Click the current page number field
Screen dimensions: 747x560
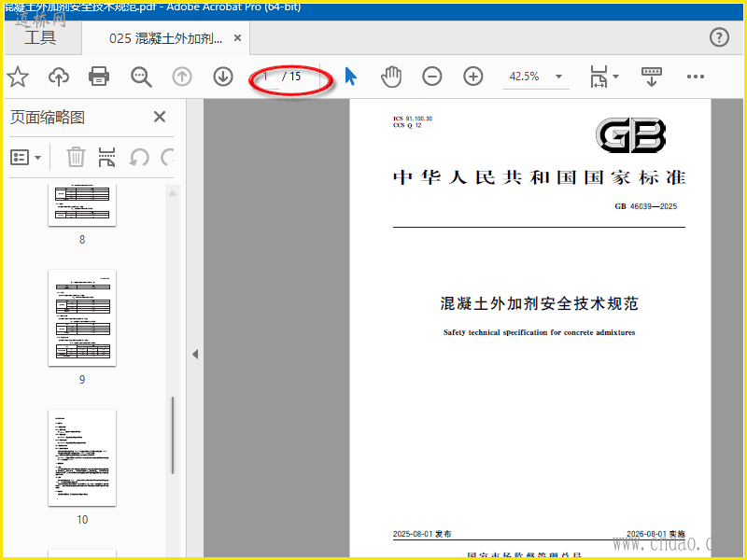[x=266, y=77]
